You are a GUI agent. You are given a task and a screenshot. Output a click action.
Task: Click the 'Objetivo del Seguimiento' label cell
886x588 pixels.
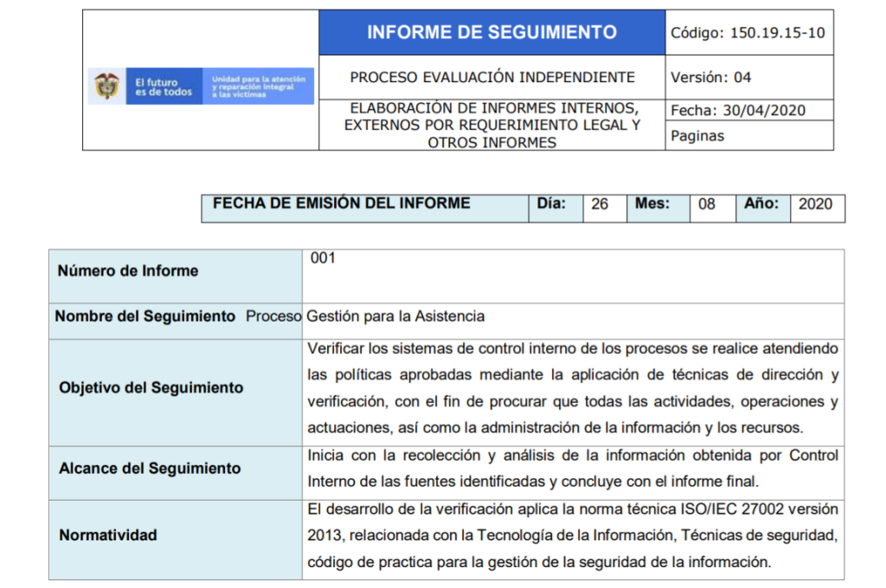151,387
